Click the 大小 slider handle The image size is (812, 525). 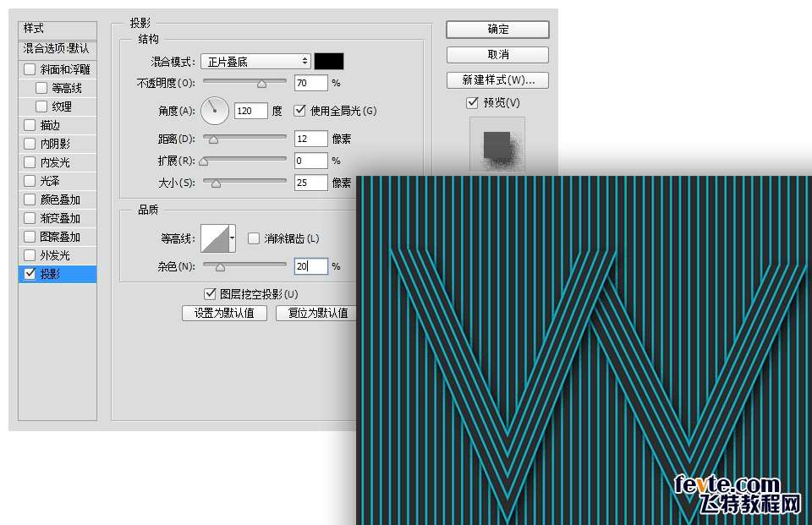point(217,183)
